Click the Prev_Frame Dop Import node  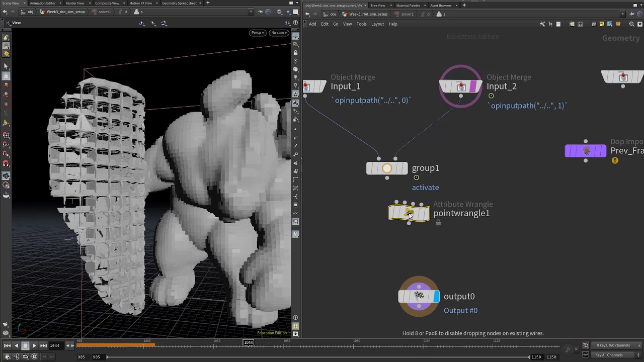tap(586, 151)
